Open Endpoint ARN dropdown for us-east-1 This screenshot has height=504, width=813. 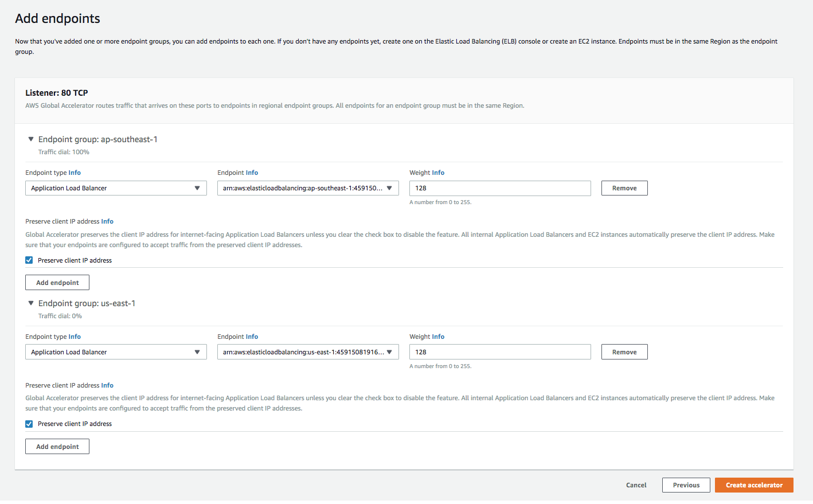[x=308, y=352]
